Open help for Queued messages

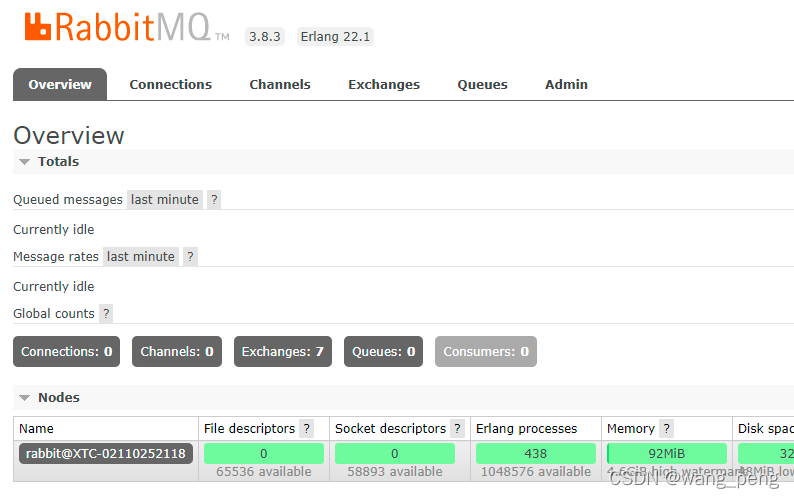click(214, 200)
